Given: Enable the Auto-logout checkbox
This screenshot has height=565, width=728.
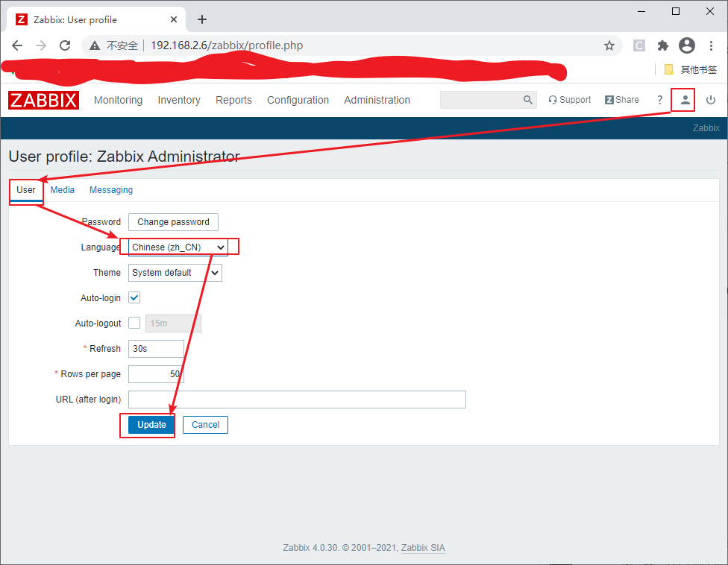Looking at the screenshot, I should pos(134,323).
